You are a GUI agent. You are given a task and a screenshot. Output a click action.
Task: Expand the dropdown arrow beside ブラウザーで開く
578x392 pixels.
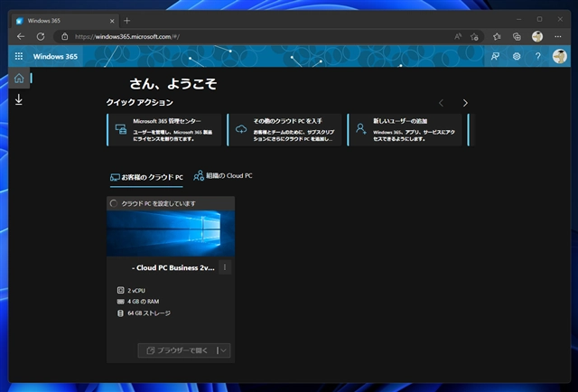tap(223, 350)
